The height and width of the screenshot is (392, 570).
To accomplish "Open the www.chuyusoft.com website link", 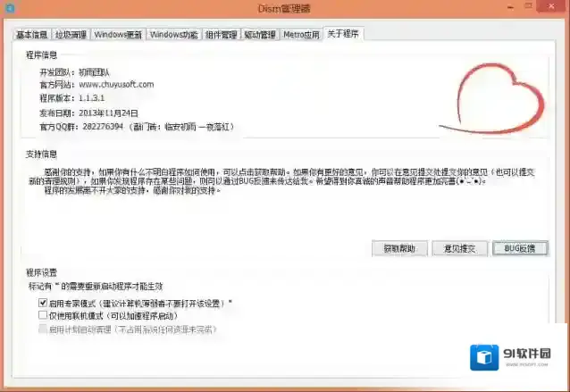I will pyautogui.click(x=116, y=84).
